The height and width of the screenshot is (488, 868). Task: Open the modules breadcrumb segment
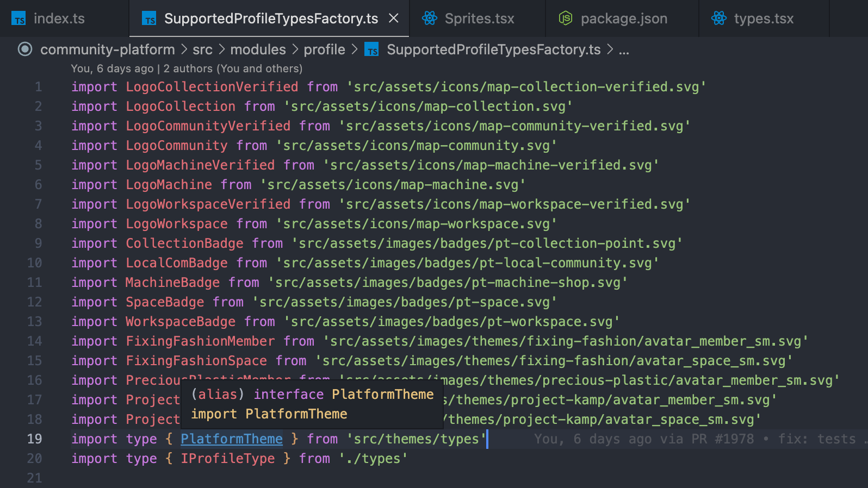click(258, 49)
